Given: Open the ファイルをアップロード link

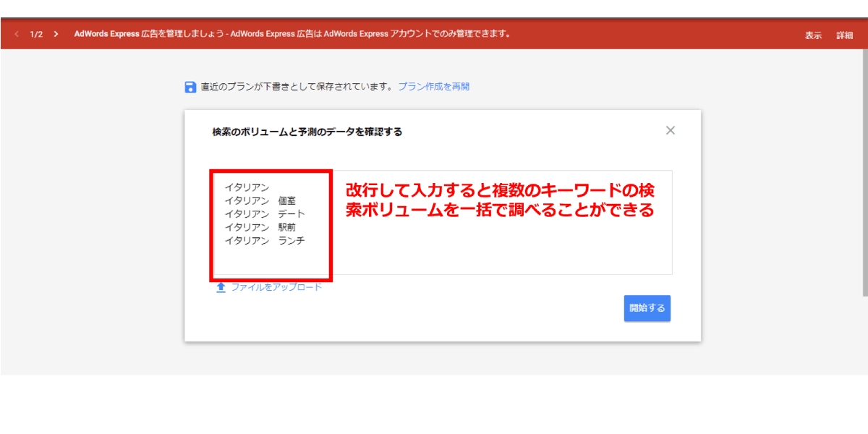Looking at the screenshot, I should coord(276,287).
